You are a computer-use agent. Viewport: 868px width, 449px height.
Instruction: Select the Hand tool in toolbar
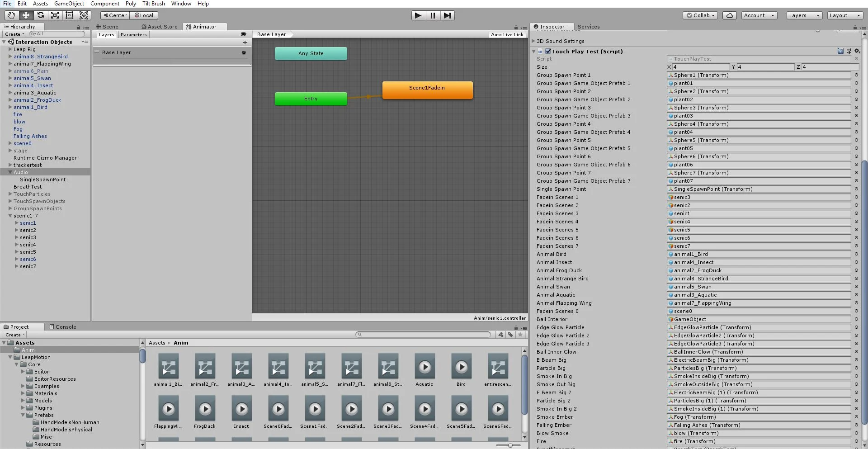point(11,15)
